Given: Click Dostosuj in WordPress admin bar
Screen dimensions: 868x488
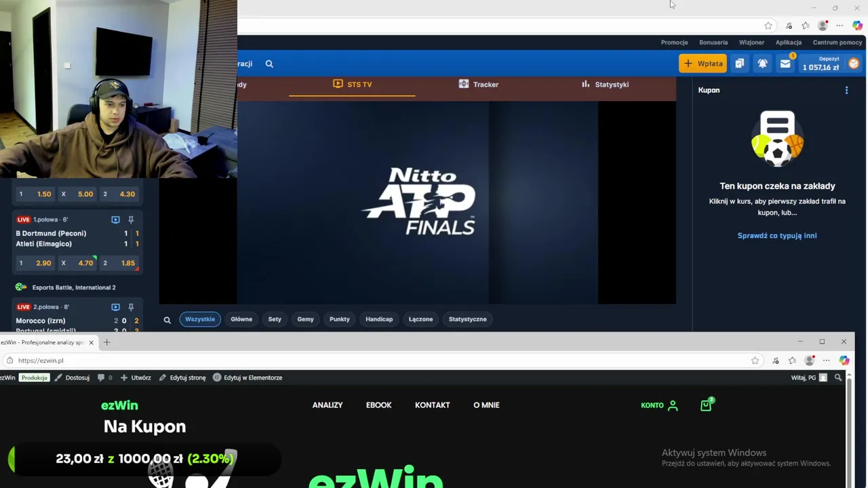Looking at the screenshot, I should point(73,378).
